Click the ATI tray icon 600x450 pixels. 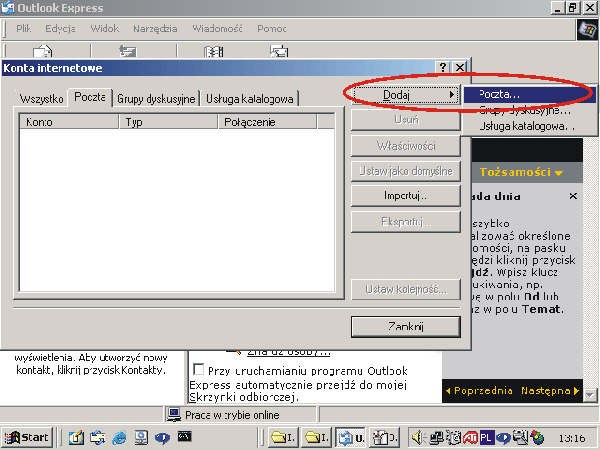pos(470,437)
